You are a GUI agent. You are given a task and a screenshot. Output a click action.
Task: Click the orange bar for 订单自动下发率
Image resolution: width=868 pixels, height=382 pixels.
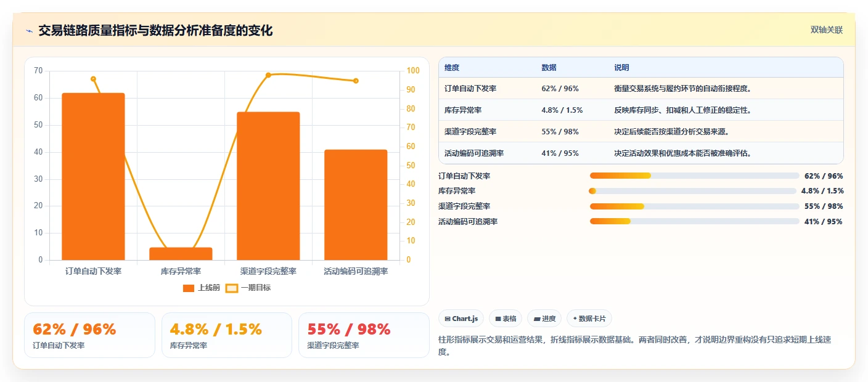coord(93,176)
